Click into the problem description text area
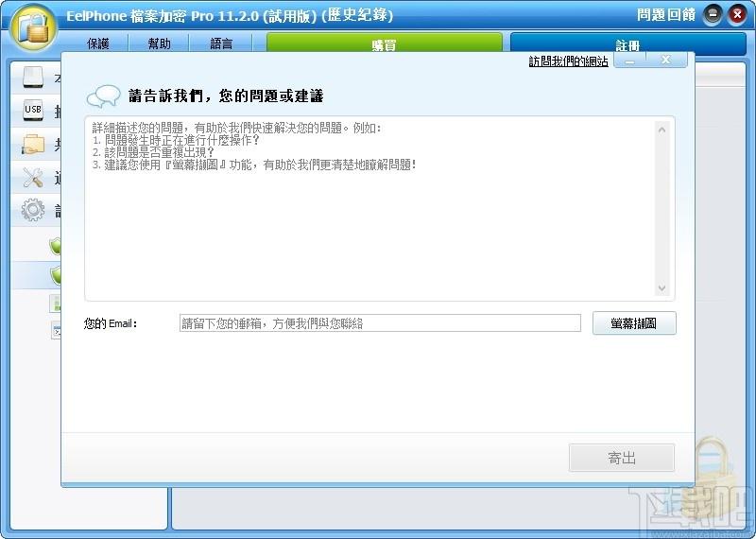This screenshot has height=539, width=756. click(x=369, y=208)
